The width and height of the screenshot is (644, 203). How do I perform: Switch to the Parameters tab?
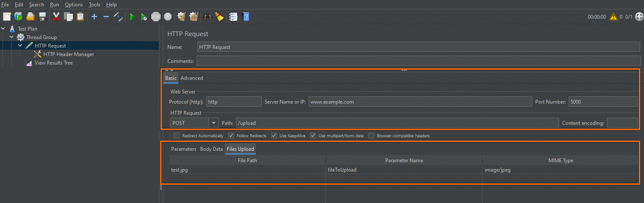[184, 149]
